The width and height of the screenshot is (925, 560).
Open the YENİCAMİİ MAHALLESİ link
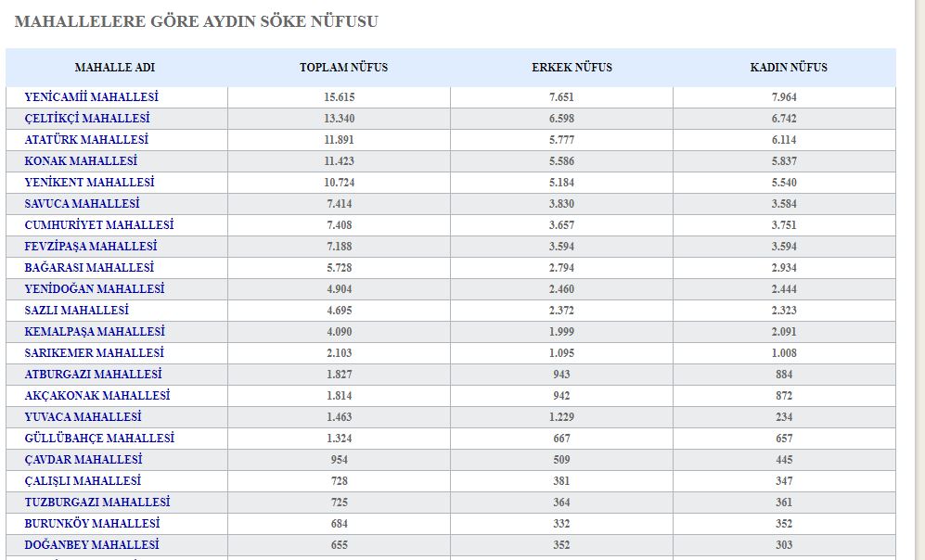click(x=92, y=96)
